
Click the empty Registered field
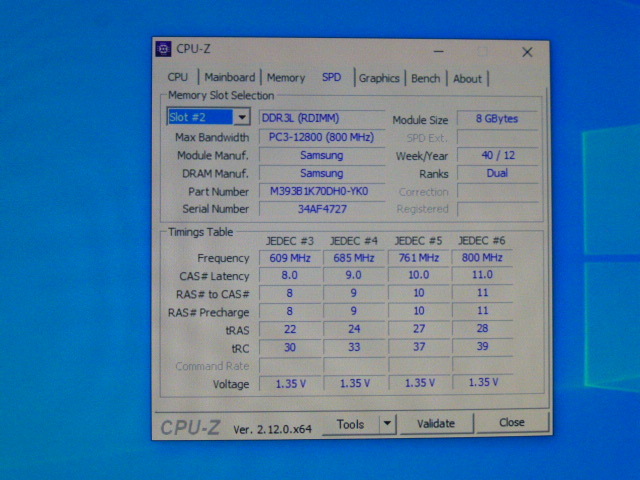click(x=497, y=209)
